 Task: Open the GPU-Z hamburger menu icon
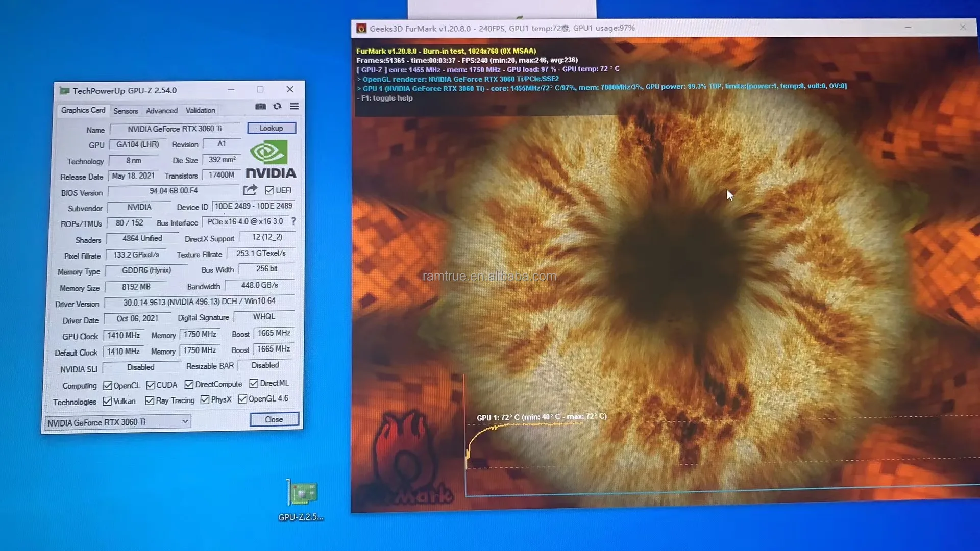coord(294,106)
